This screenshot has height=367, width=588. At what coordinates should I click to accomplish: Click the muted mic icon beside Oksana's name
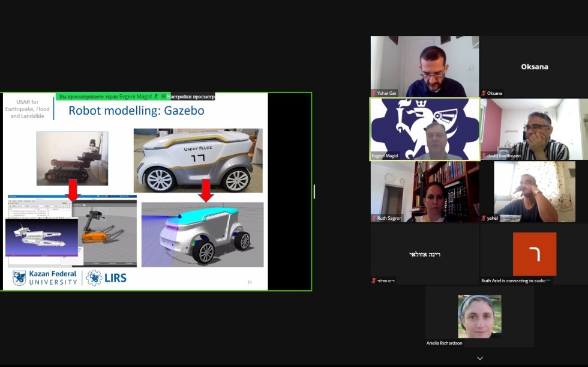coord(484,94)
